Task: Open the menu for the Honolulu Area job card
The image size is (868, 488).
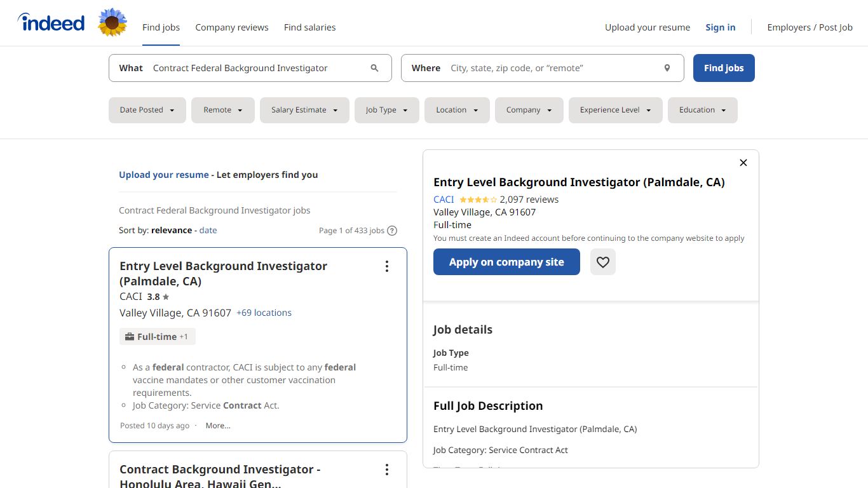Action: coord(386,470)
